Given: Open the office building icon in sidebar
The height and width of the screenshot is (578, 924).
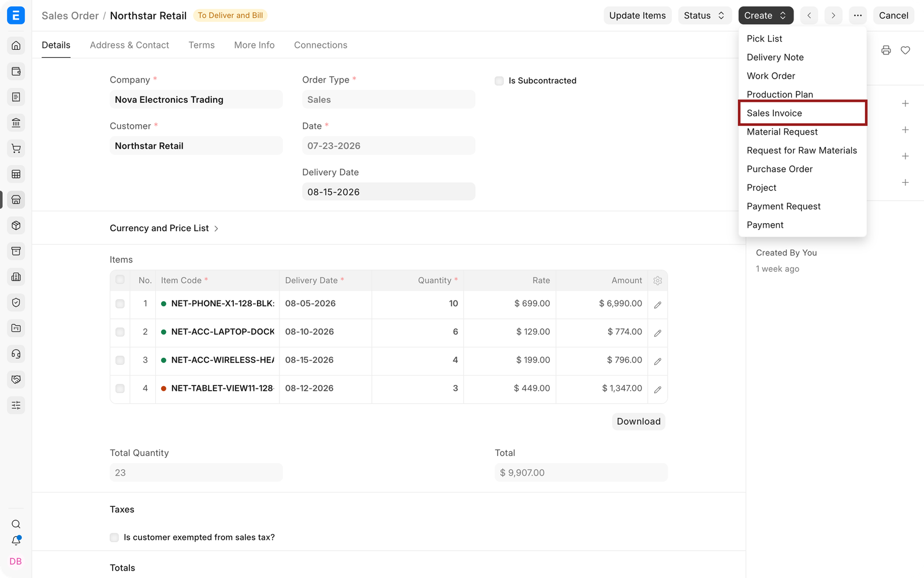Looking at the screenshot, I should tap(16, 277).
